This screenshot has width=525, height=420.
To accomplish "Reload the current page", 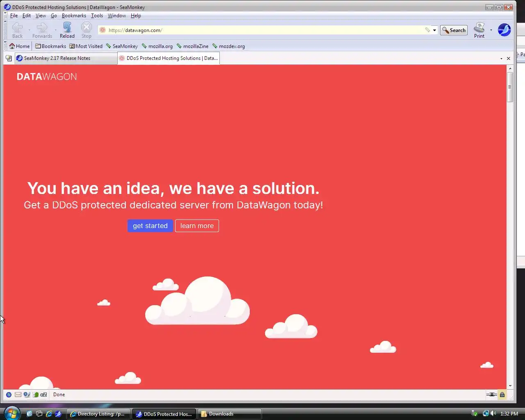I will [x=67, y=30].
